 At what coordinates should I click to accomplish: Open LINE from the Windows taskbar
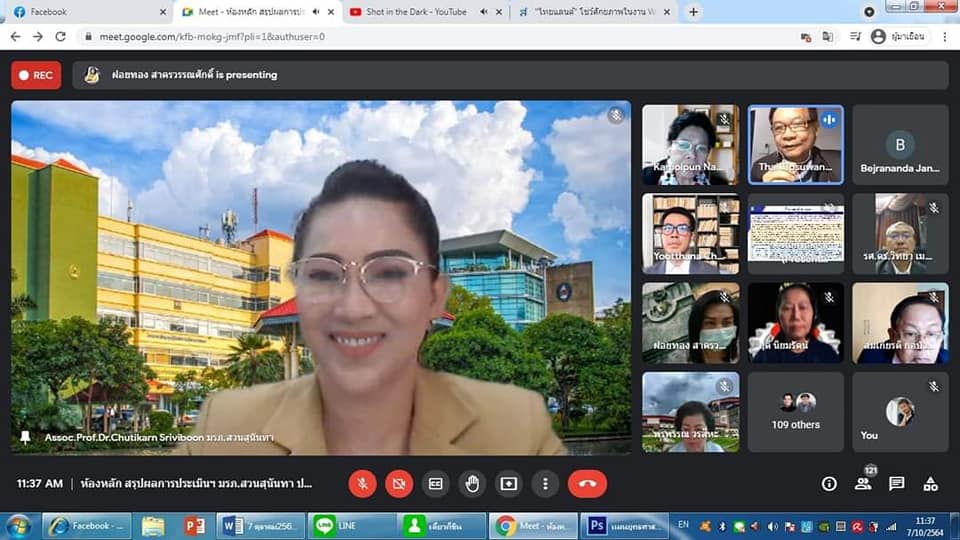(x=346, y=525)
